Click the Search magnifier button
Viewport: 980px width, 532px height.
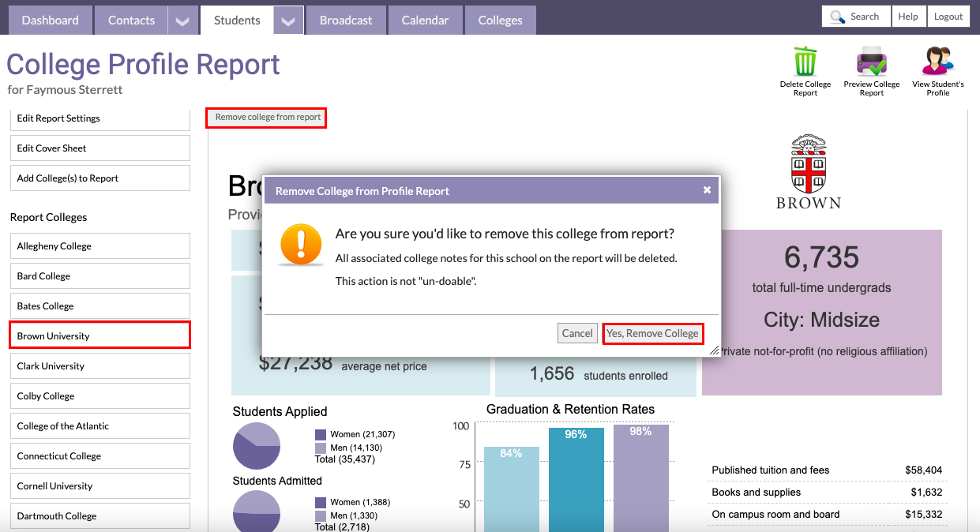(x=856, y=17)
